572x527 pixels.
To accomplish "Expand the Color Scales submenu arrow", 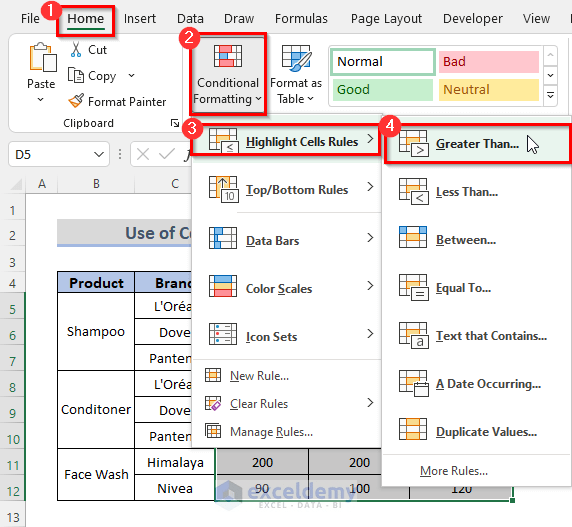I will (370, 286).
